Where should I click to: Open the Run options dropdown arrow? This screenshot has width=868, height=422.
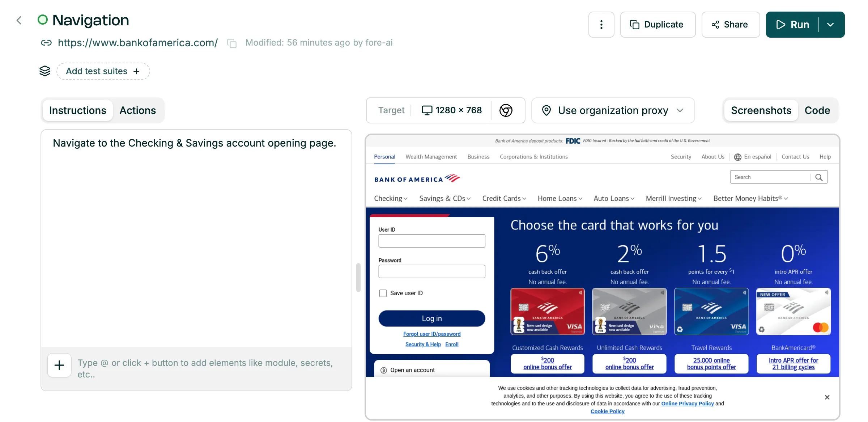[831, 25]
